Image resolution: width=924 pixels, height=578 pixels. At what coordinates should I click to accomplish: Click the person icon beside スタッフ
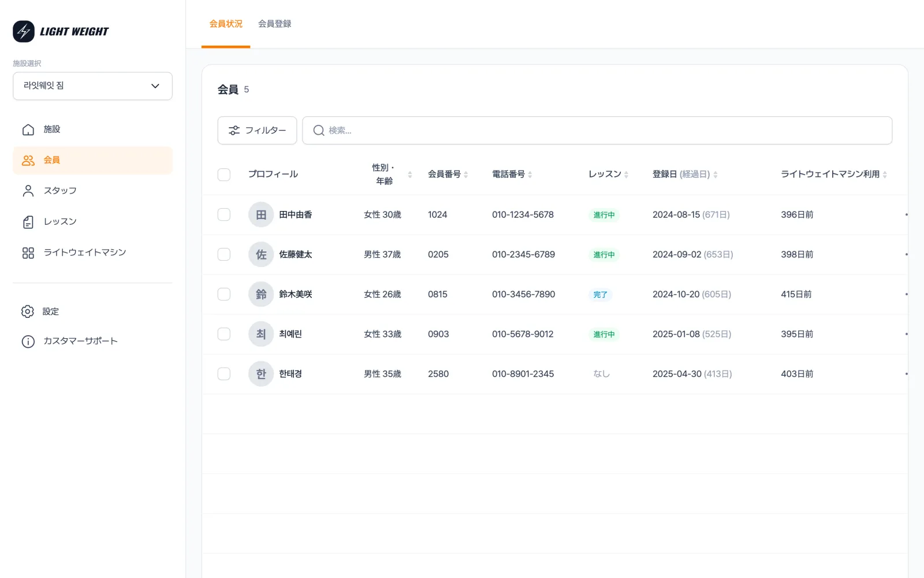[x=28, y=191]
